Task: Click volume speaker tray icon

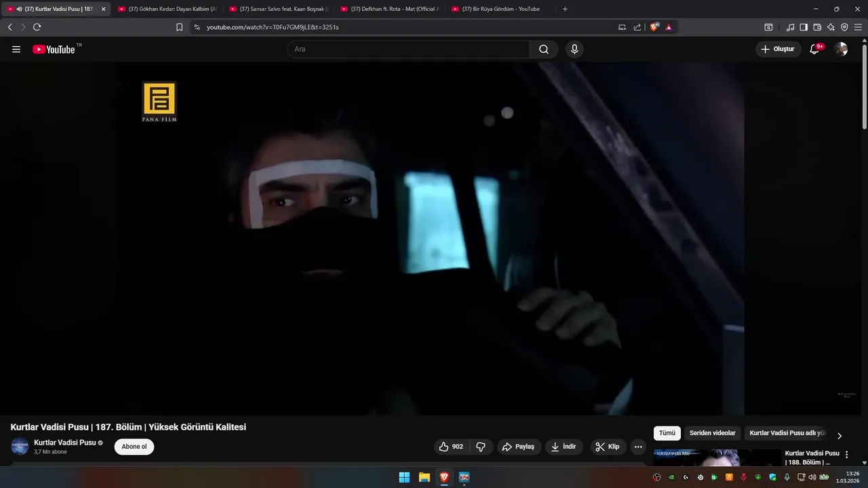Action: click(x=812, y=477)
